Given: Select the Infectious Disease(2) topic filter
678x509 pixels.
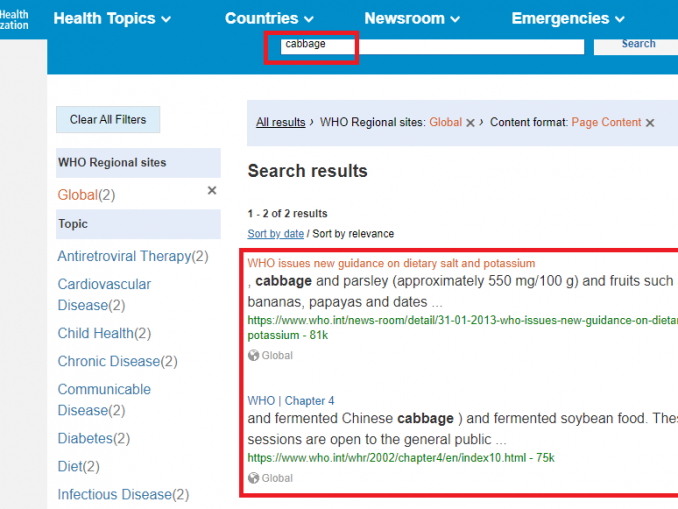Looking at the screenshot, I should coord(123,494).
